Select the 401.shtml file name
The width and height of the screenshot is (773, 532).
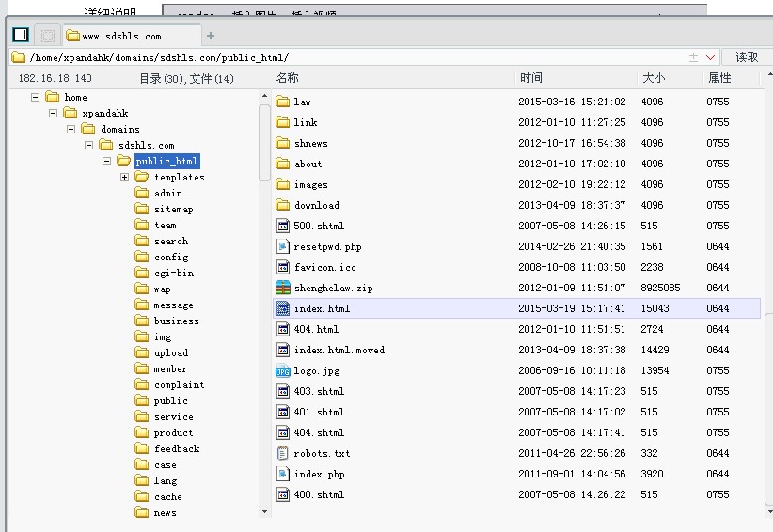tap(319, 412)
